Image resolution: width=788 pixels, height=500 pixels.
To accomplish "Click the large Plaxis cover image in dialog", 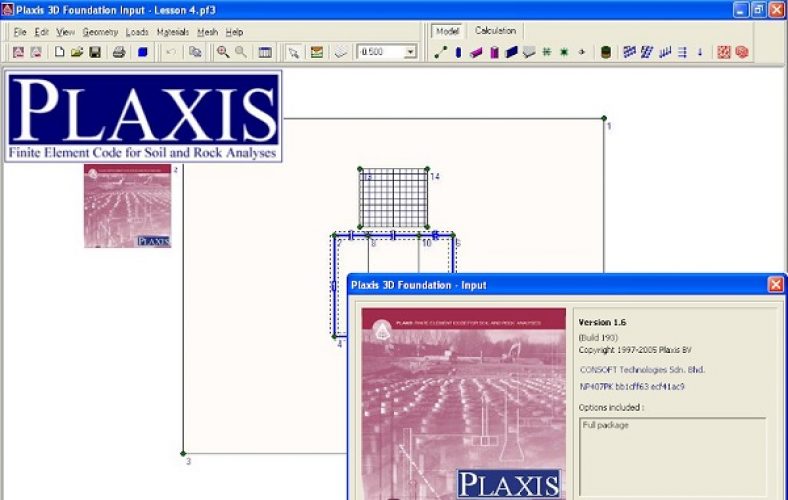I will 464,404.
